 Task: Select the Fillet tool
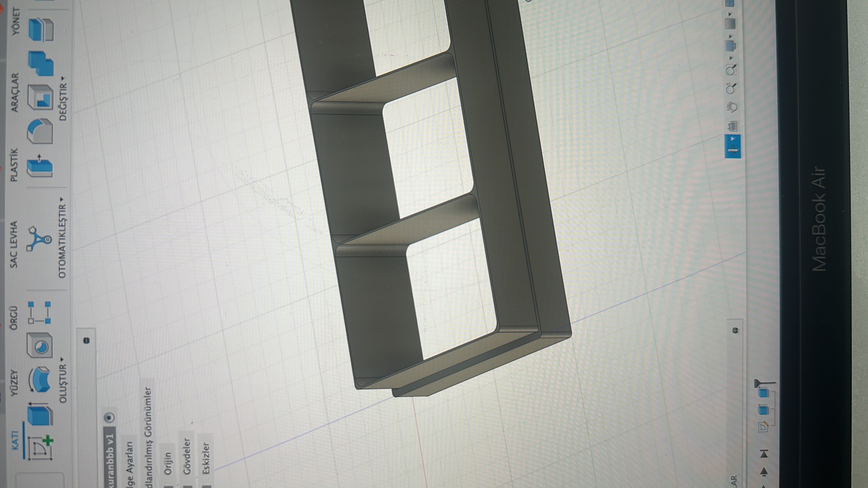pos(40,131)
